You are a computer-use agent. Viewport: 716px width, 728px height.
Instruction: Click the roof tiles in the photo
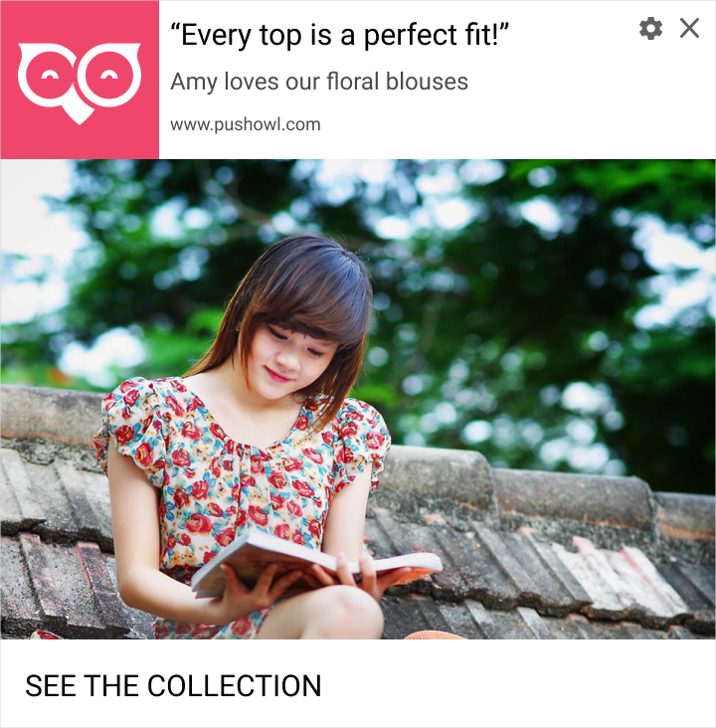(x=557, y=557)
